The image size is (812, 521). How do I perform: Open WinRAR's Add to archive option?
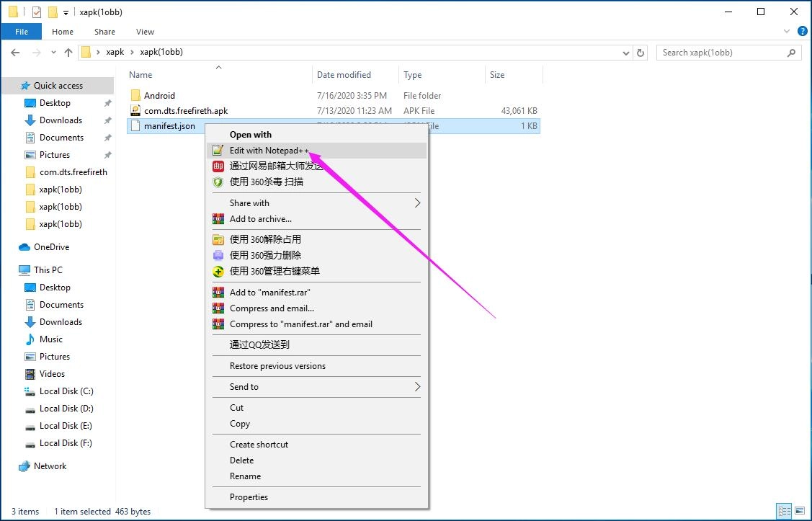[262, 218]
